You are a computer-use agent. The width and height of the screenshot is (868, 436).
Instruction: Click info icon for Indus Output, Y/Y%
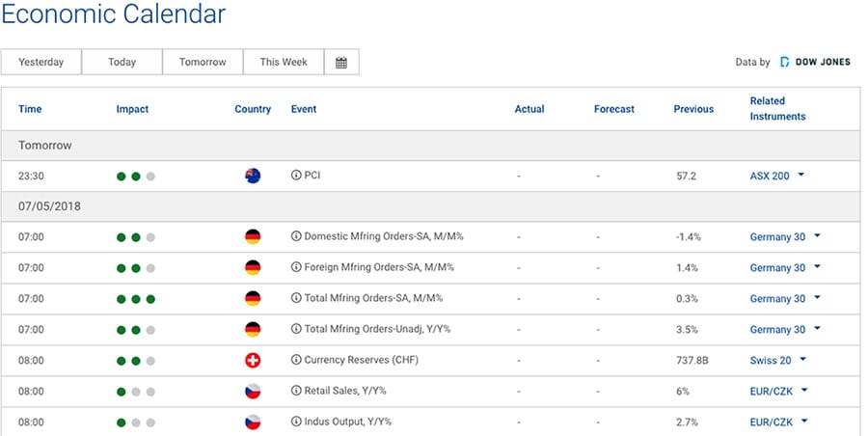point(296,422)
